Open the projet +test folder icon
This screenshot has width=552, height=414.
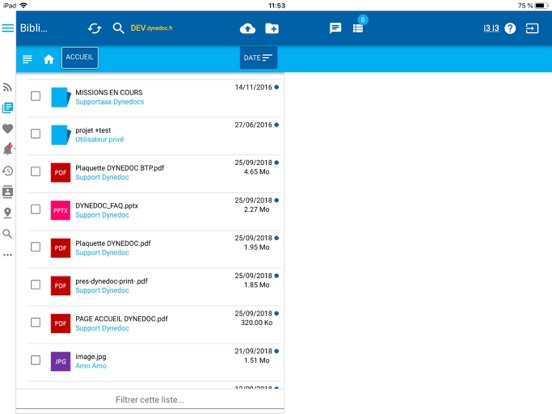point(61,135)
